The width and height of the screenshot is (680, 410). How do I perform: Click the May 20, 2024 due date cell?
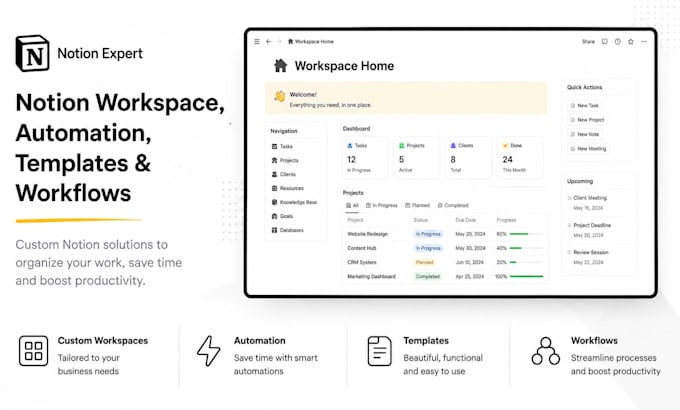(470, 234)
